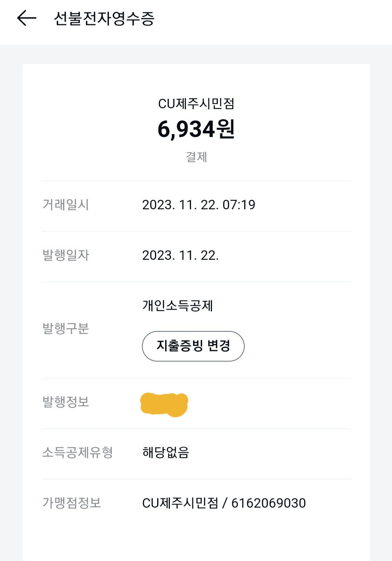
Task: Tap the 07:19 transaction time
Action: point(239,205)
